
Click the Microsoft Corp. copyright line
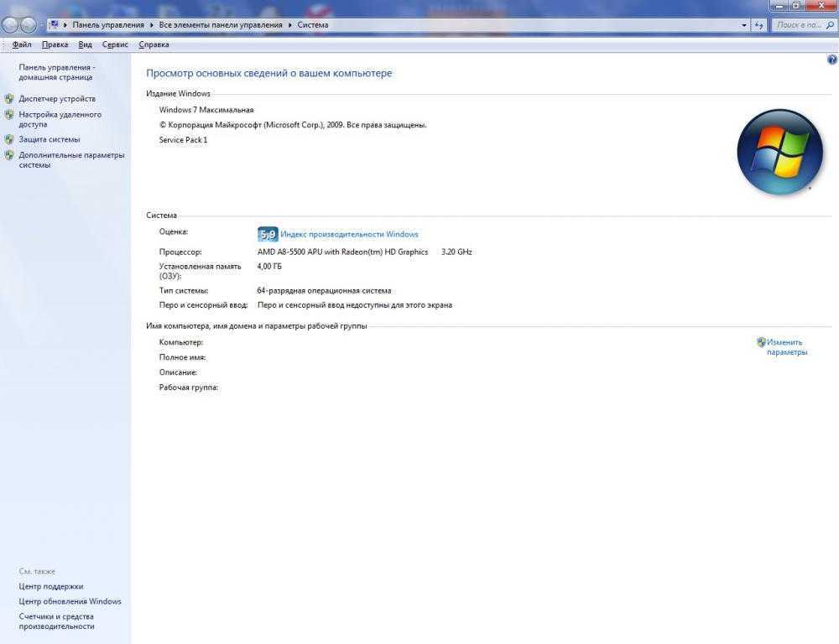293,125
